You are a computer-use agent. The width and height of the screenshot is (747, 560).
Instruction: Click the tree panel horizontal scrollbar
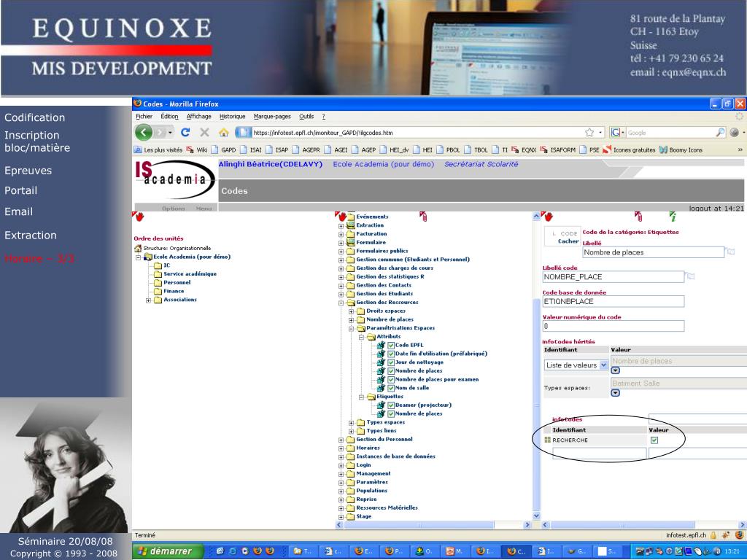pos(432,525)
